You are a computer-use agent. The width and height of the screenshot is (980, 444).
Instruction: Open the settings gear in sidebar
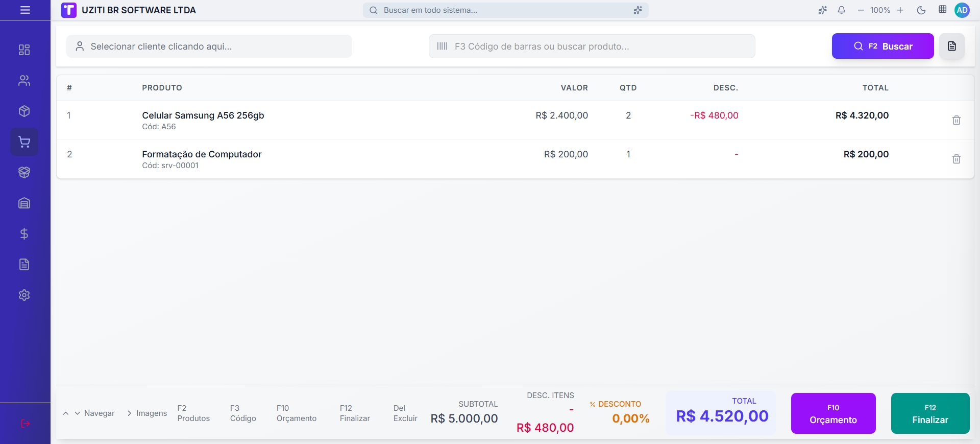coord(24,295)
